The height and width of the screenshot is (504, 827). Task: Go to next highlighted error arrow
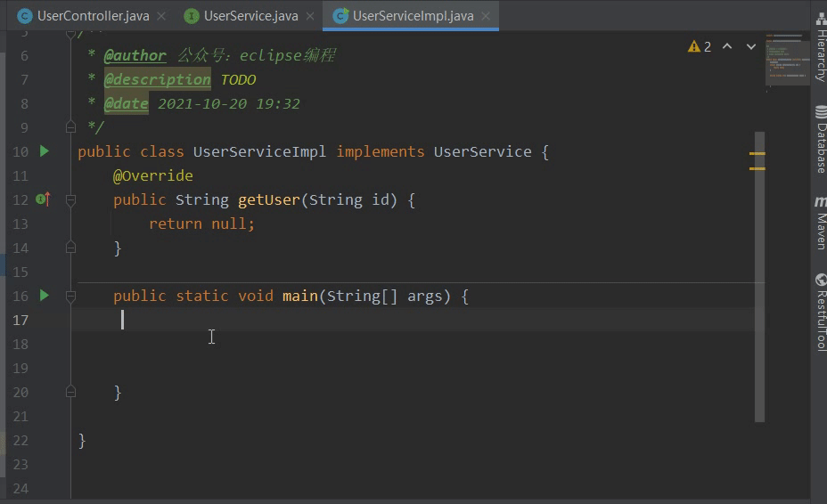751,46
